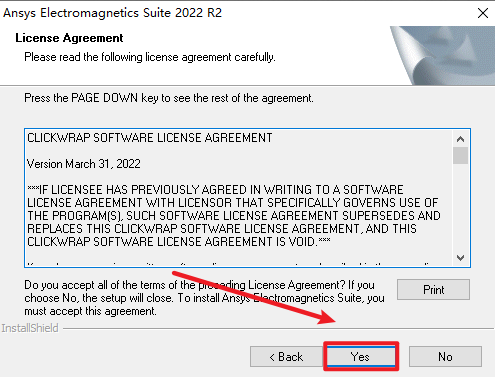Click the paragraph starting IF LICENSEE HAS PREVIOUSLY AGREED
This screenshot has height=377, width=495.
(x=234, y=216)
